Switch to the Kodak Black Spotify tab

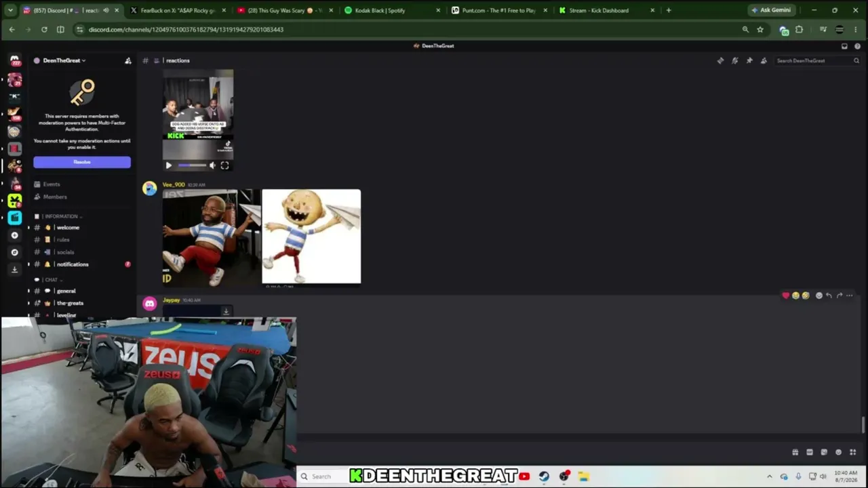392,10
